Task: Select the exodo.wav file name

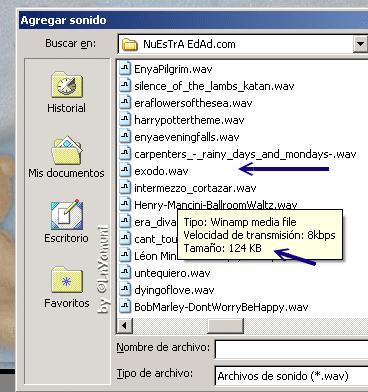Action: [161, 171]
